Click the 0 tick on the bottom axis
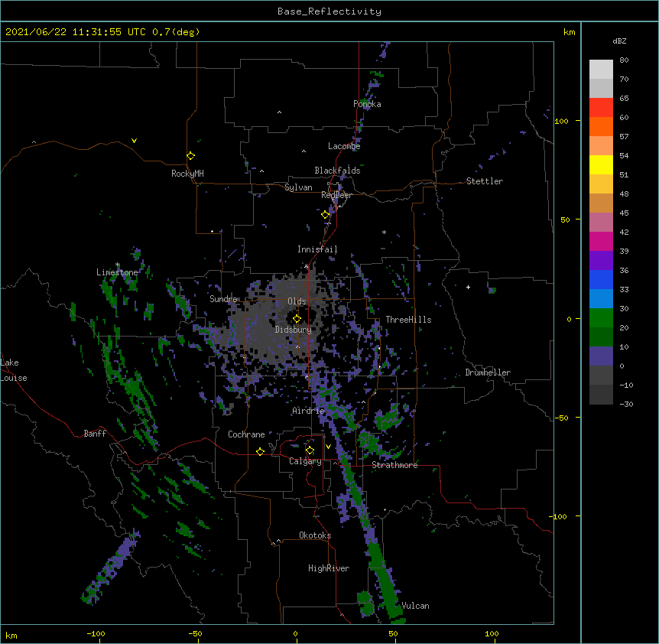 click(x=295, y=633)
